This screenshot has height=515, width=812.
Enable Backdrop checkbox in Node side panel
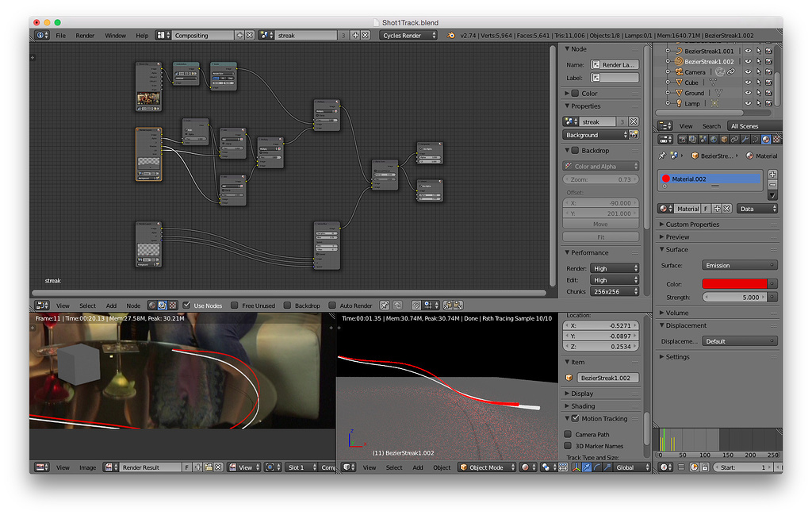(575, 151)
